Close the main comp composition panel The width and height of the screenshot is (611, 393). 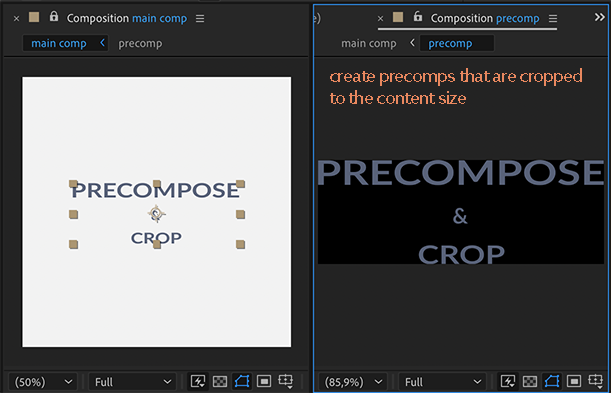(16, 18)
